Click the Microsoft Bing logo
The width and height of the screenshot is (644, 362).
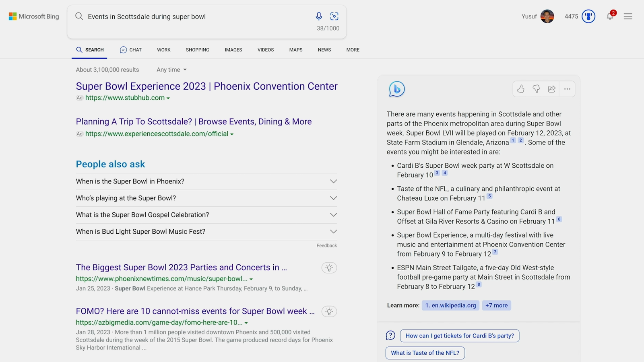pos(34,16)
